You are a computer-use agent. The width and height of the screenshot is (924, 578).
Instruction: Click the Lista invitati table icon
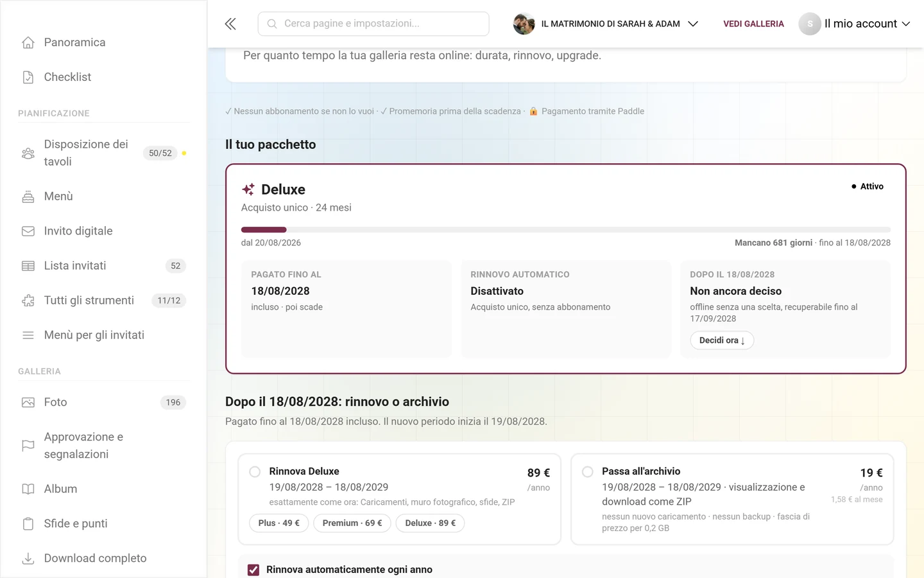click(28, 266)
